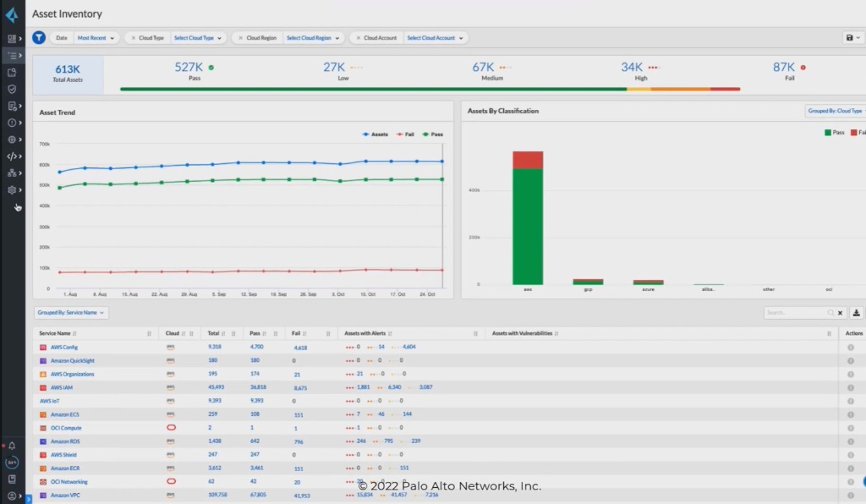Select the 527K Pass tile
The width and height of the screenshot is (866, 504).
point(195,71)
